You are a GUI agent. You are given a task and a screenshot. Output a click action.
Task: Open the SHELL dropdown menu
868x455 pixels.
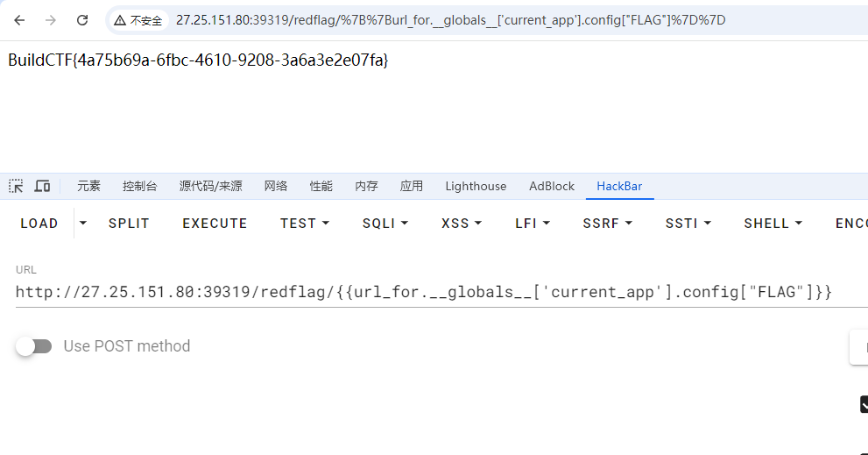click(x=773, y=224)
